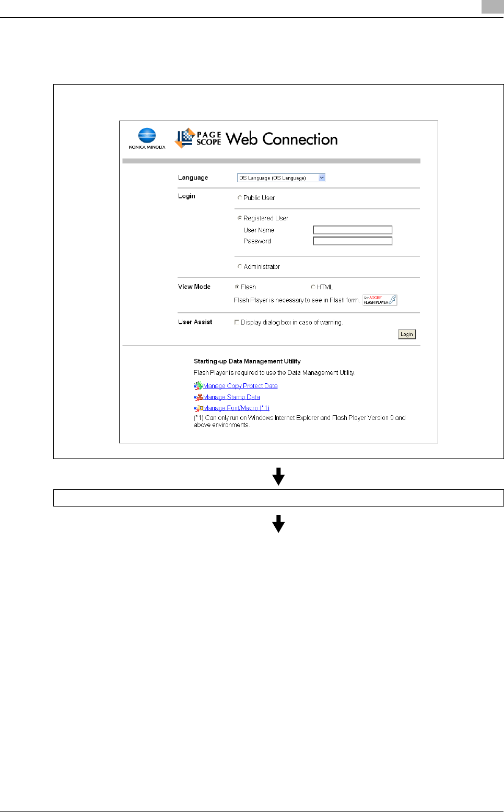Click the Web Connection title text
This screenshot has width=504, height=812.
(x=282, y=139)
